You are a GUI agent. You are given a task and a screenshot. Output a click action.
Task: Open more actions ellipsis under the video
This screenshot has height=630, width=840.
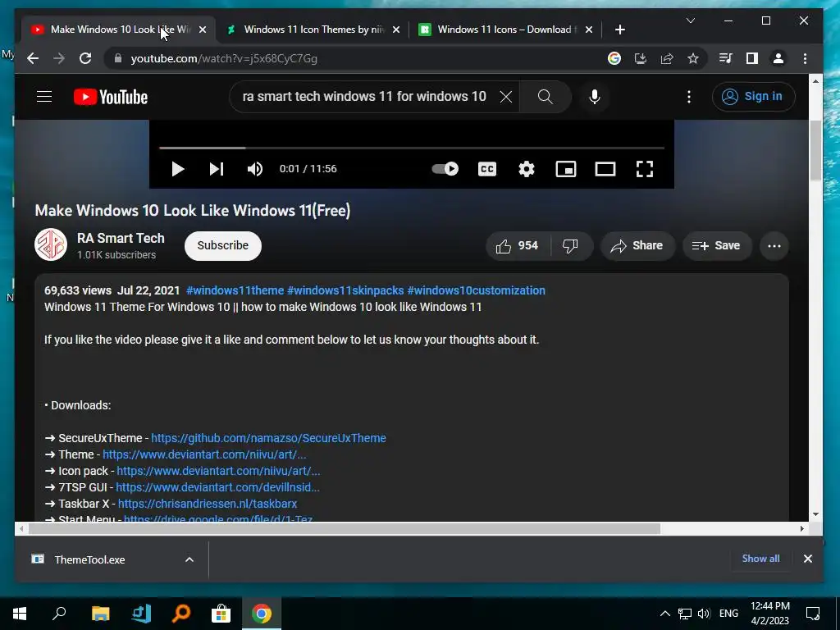tap(774, 246)
